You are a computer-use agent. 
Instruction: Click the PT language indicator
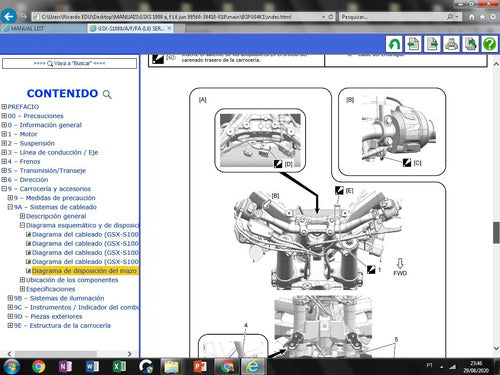429,365
